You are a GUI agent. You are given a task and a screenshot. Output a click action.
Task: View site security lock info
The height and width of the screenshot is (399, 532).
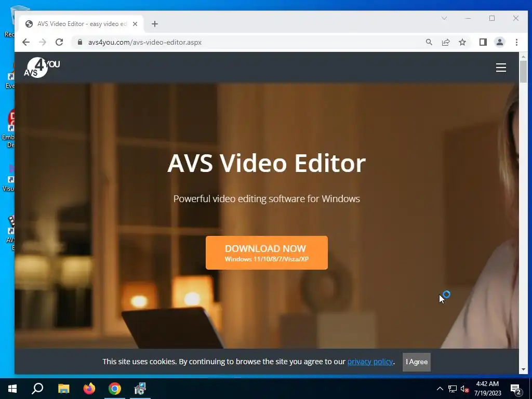coord(79,42)
